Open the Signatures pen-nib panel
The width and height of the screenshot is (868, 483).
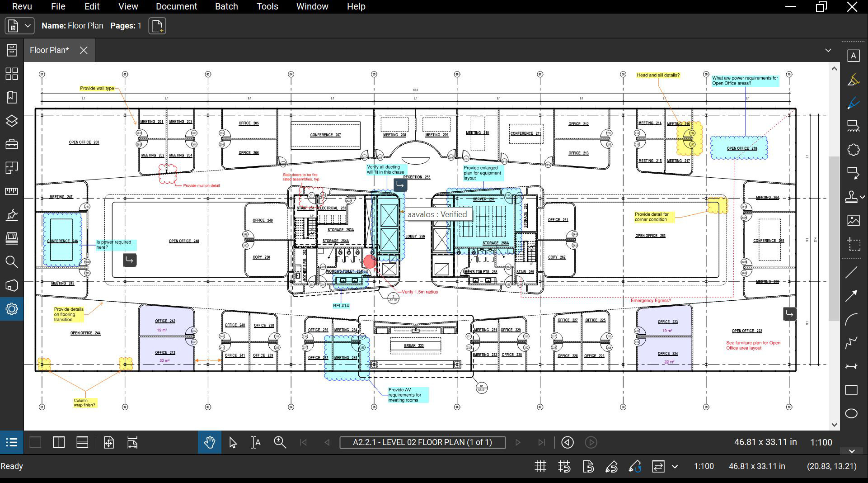tap(12, 215)
